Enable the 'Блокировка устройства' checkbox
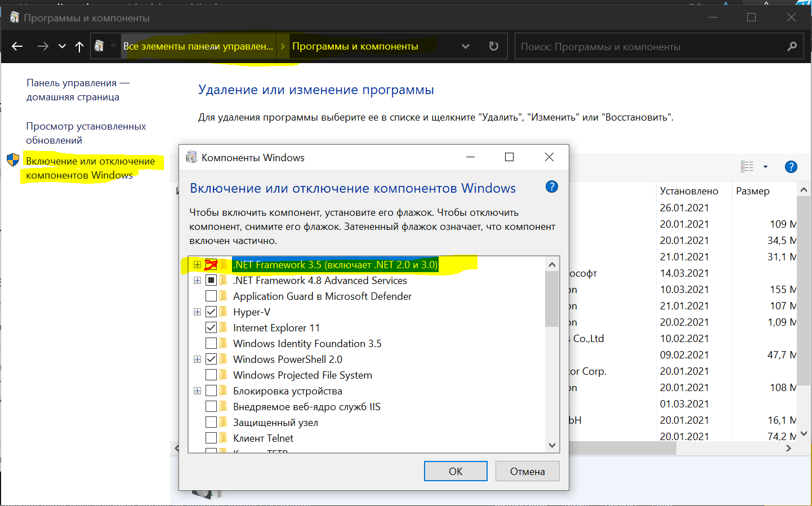Viewport: 812px width, 506px height. [x=211, y=390]
